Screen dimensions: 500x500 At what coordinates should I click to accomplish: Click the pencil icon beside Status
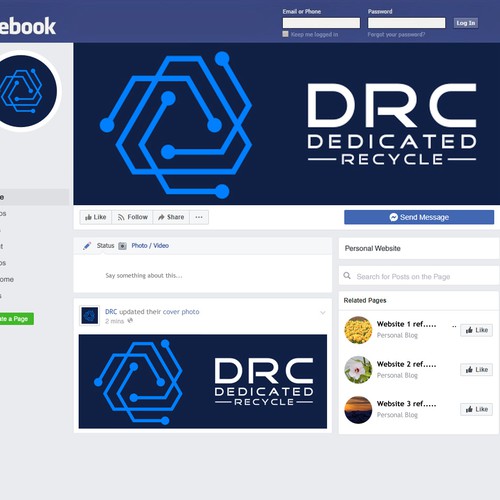coord(87,246)
